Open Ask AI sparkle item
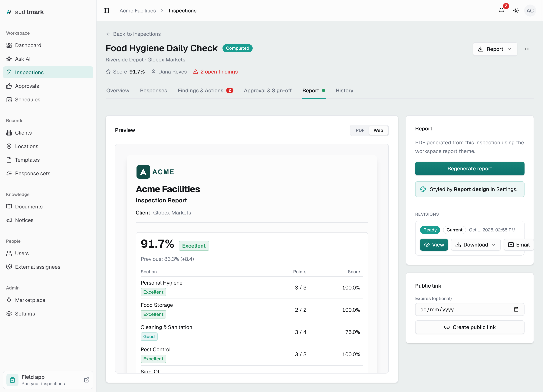The height and width of the screenshot is (392, 543). (x=48, y=59)
